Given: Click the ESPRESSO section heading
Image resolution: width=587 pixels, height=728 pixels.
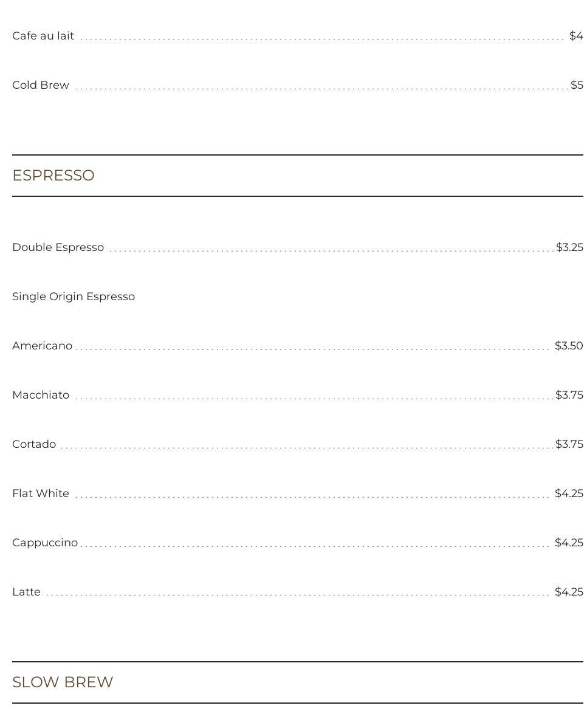Looking at the screenshot, I should (53, 176).
